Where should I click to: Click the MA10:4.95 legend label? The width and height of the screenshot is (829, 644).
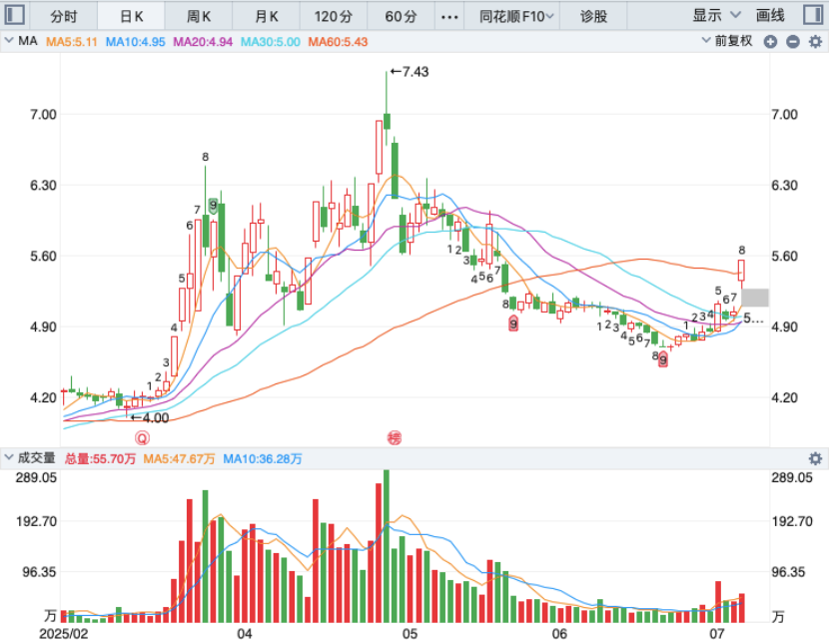point(136,42)
